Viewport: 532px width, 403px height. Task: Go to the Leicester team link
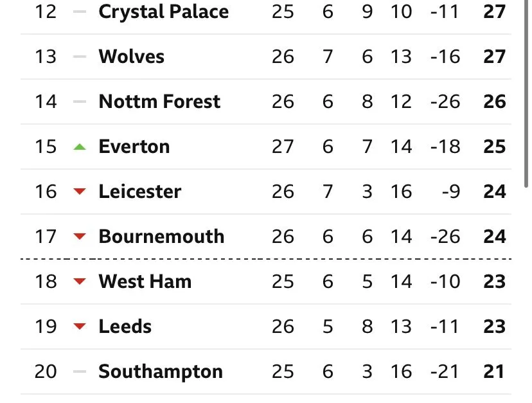coord(140,192)
